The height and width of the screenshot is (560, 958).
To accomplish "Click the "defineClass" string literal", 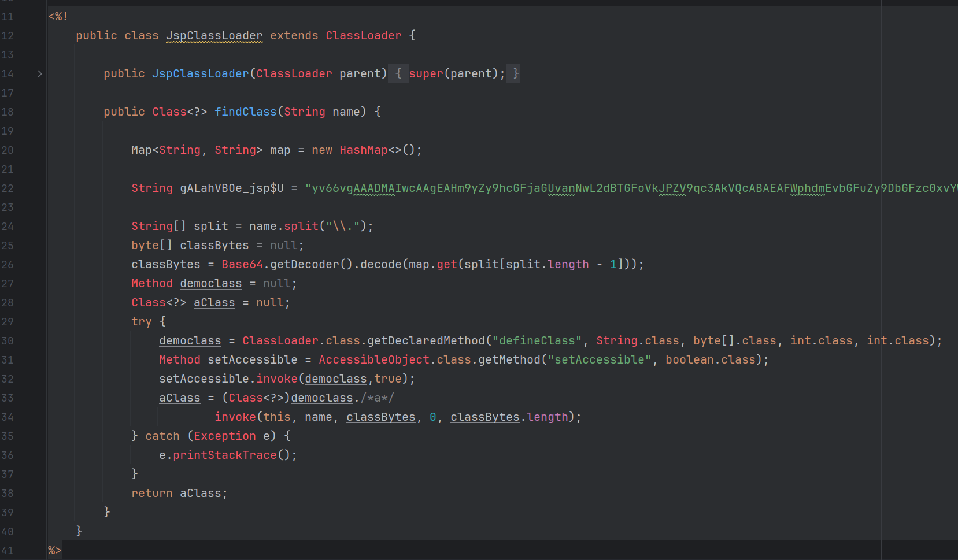I will [537, 341].
